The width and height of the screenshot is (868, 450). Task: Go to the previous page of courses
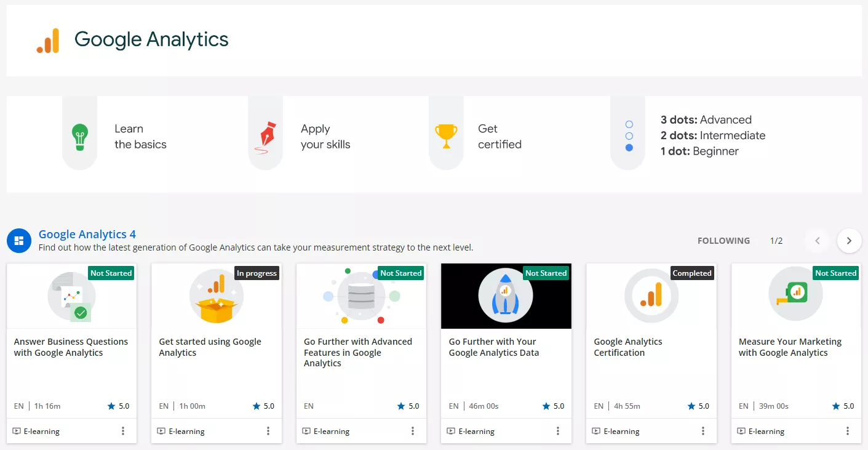pos(818,241)
